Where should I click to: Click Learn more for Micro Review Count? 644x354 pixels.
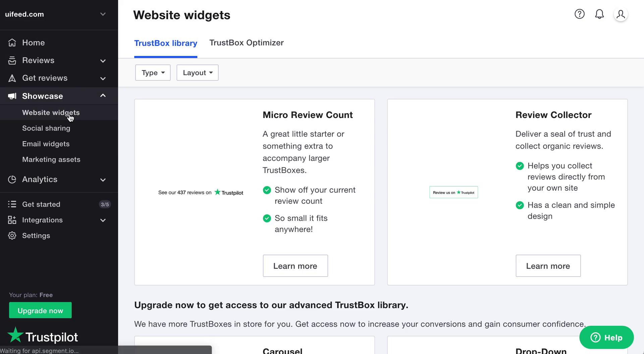(x=295, y=266)
